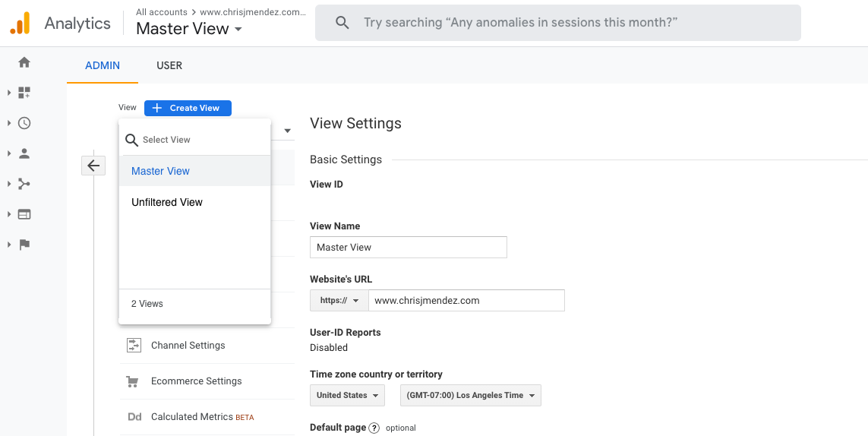
Task: Open the Los Angeles Time zone dropdown
Action: click(x=471, y=396)
